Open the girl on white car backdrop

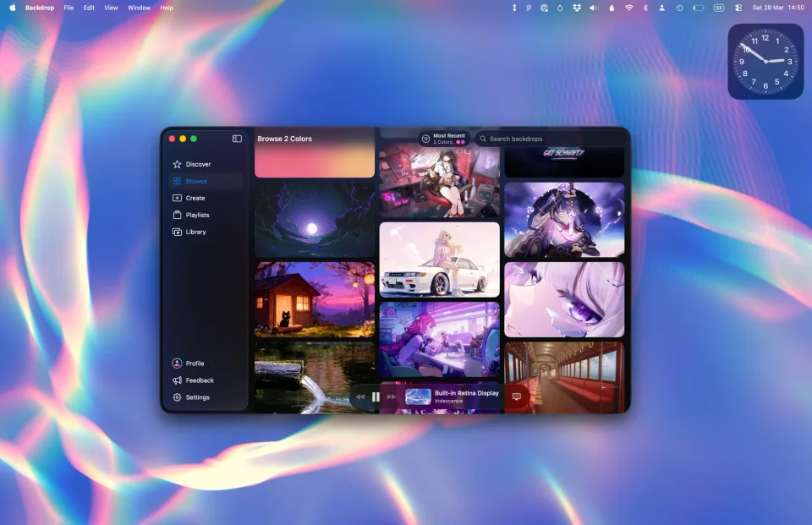pos(440,260)
